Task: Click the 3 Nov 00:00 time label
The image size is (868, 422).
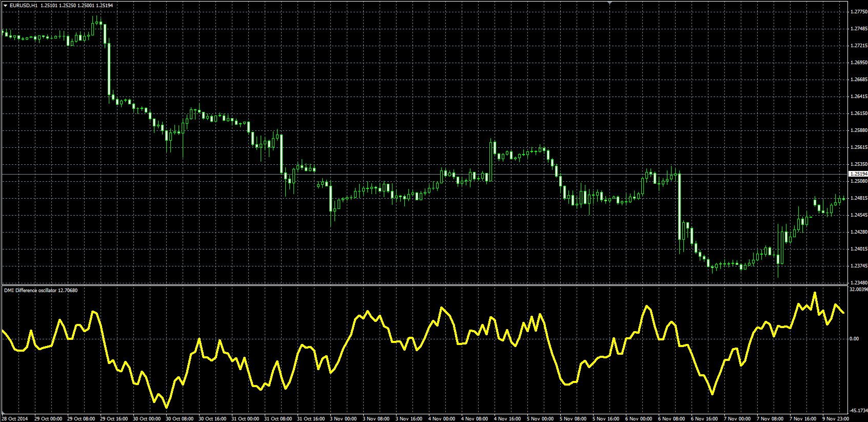Action: click(344, 419)
